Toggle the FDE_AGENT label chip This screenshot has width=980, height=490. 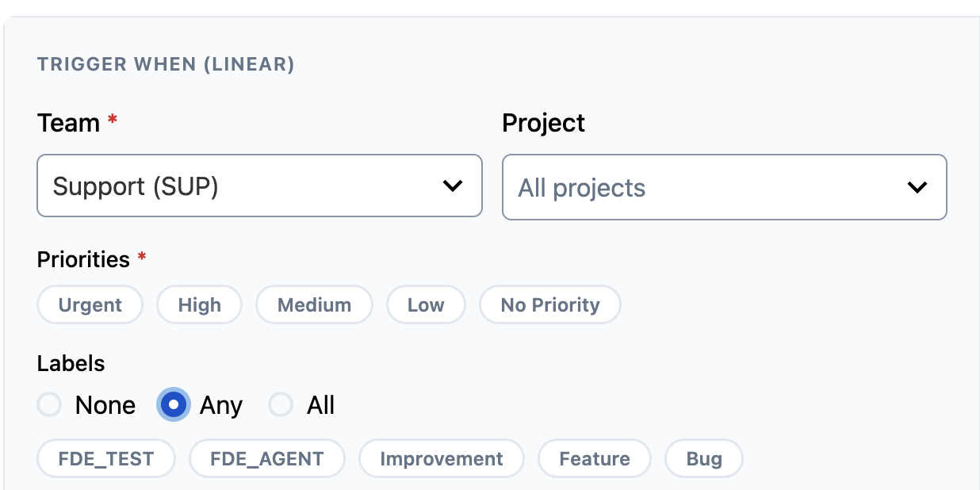coord(267,459)
